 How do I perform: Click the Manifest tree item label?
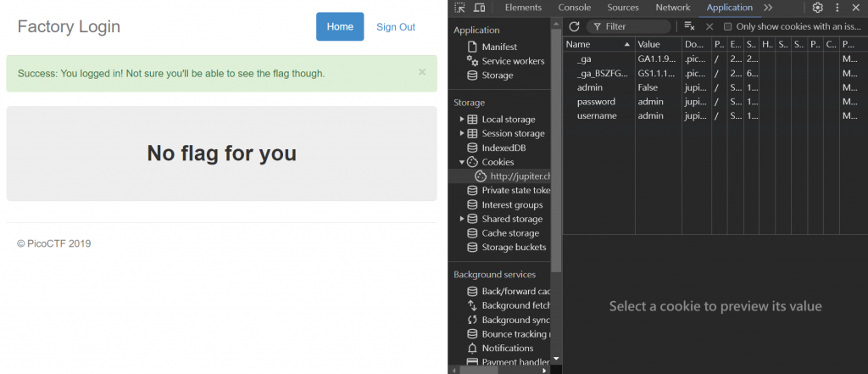pos(499,47)
